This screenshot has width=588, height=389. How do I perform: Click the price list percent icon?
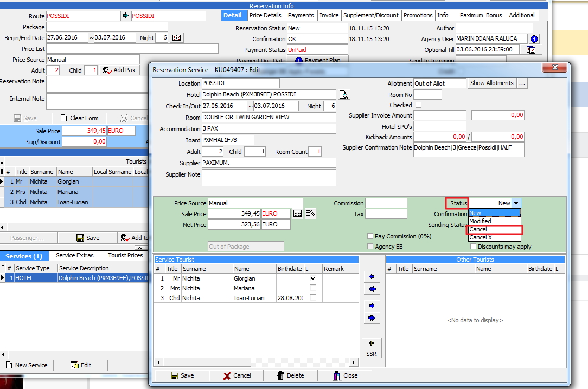[x=310, y=213]
